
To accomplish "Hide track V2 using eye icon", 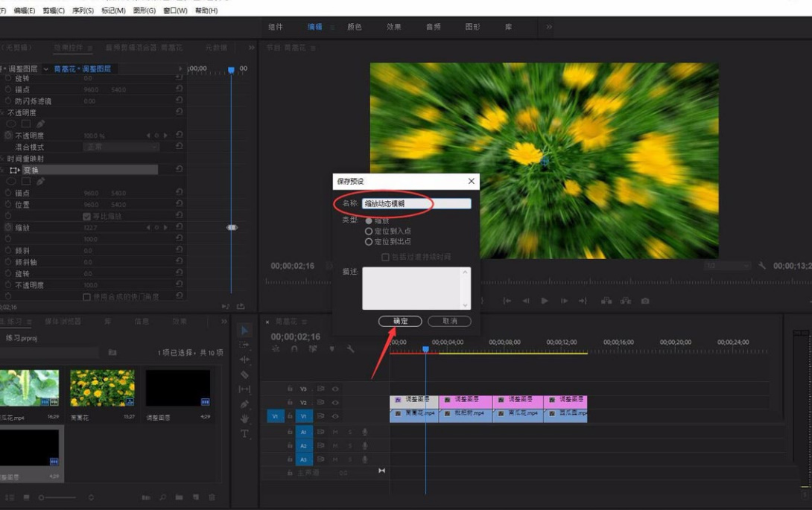I will (x=335, y=403).
